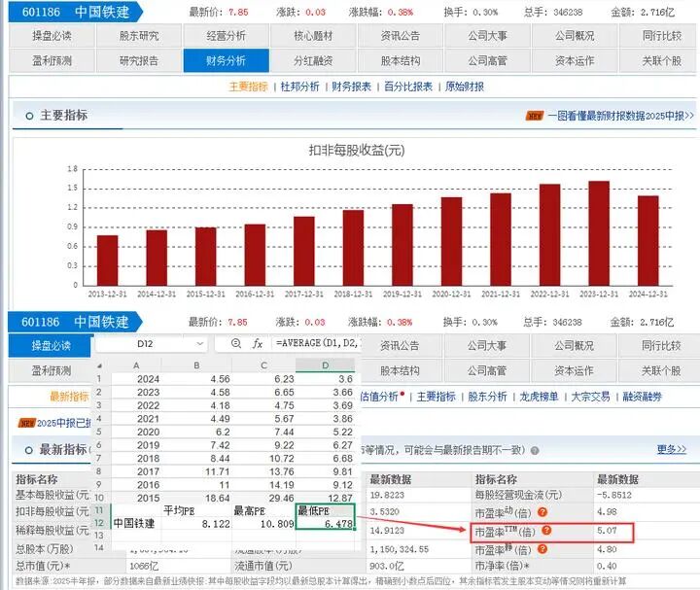Click cell A12 labeled 中国铁建

(x=136, y=524)
